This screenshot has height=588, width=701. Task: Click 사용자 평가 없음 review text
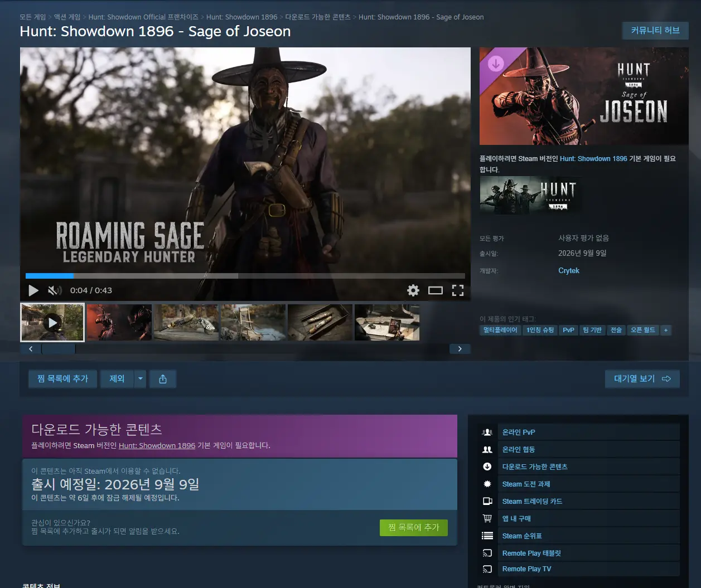(x=583, y=238)
